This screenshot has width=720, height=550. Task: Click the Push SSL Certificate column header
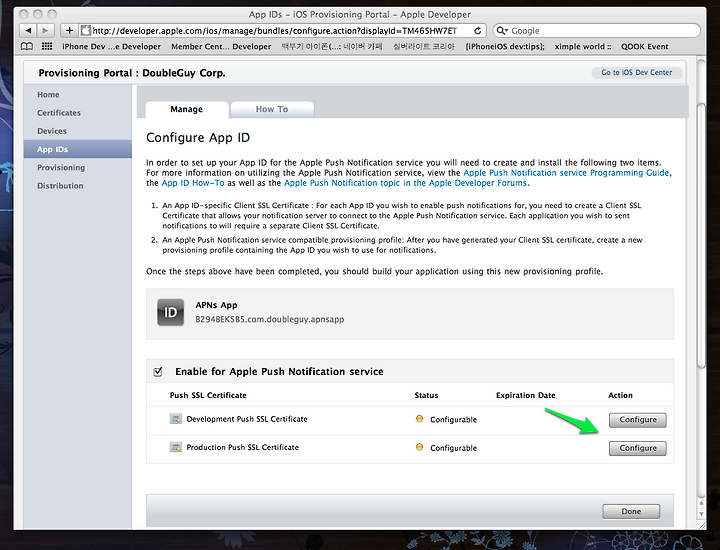pos(208,395)
